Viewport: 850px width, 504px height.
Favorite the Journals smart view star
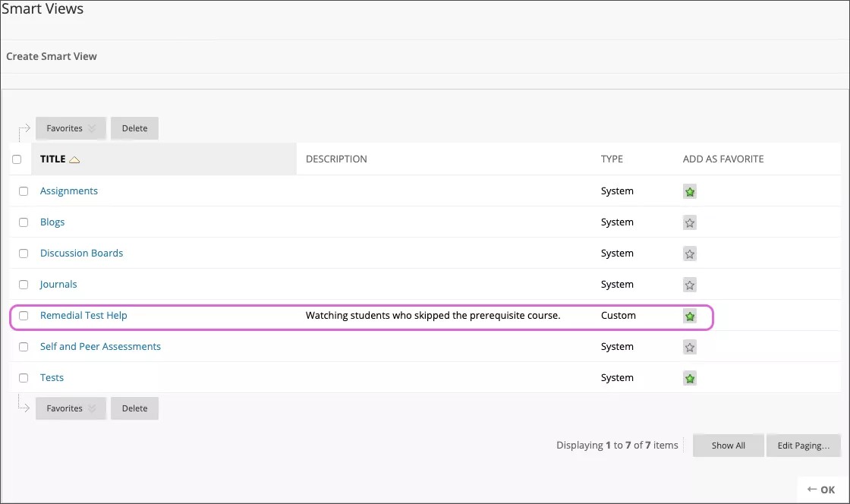click(x=689, y=285)
